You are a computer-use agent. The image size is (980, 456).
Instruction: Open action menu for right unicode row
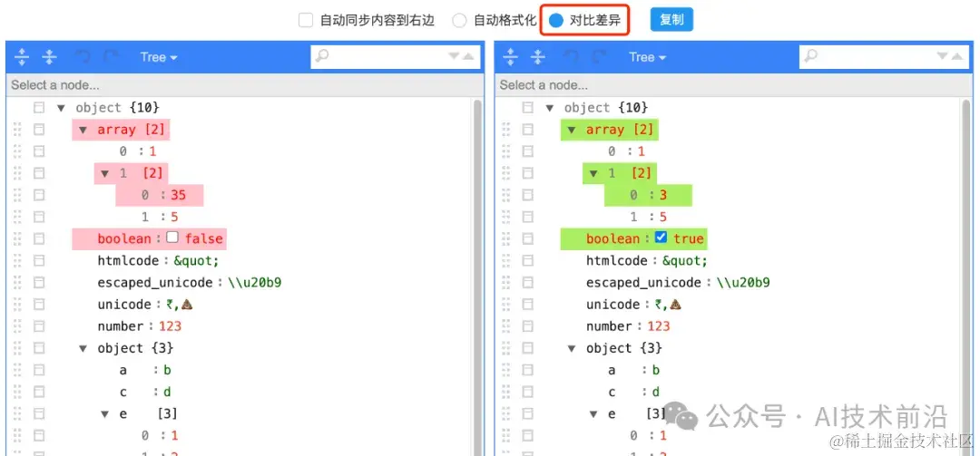tap(527, 305)
